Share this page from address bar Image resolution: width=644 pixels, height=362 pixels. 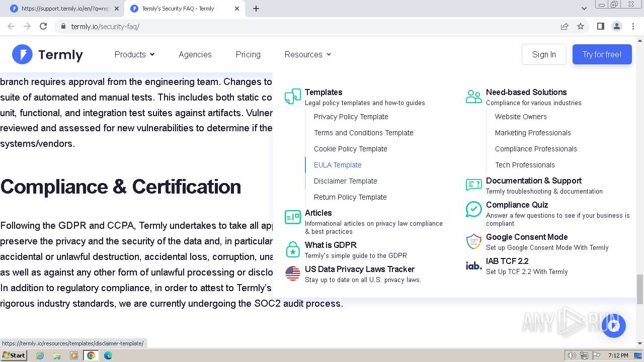[565, 26]
